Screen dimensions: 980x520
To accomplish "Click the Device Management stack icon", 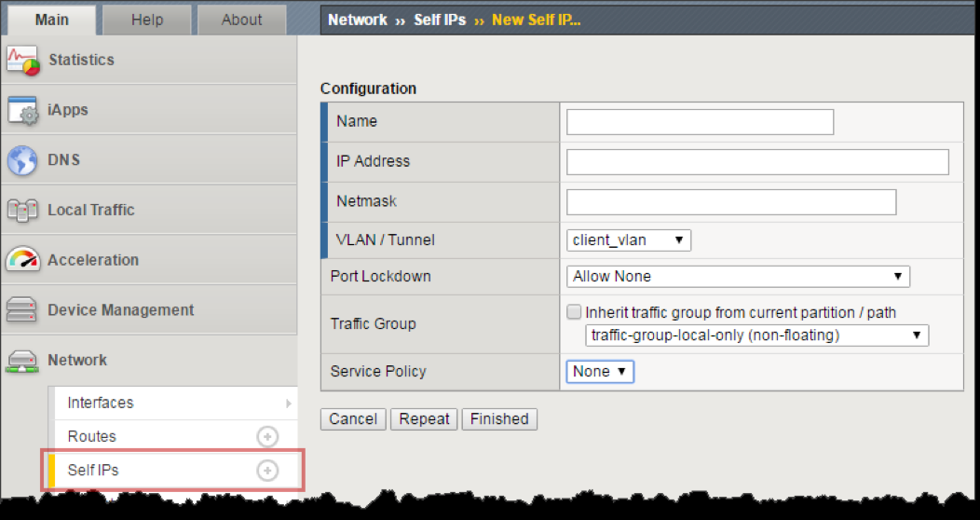I will 21,309.
